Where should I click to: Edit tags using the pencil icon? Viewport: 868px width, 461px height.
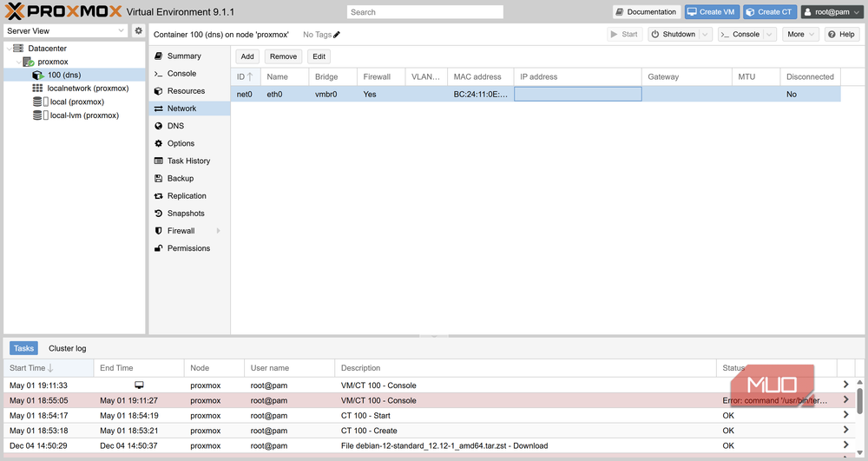(337, 35)
